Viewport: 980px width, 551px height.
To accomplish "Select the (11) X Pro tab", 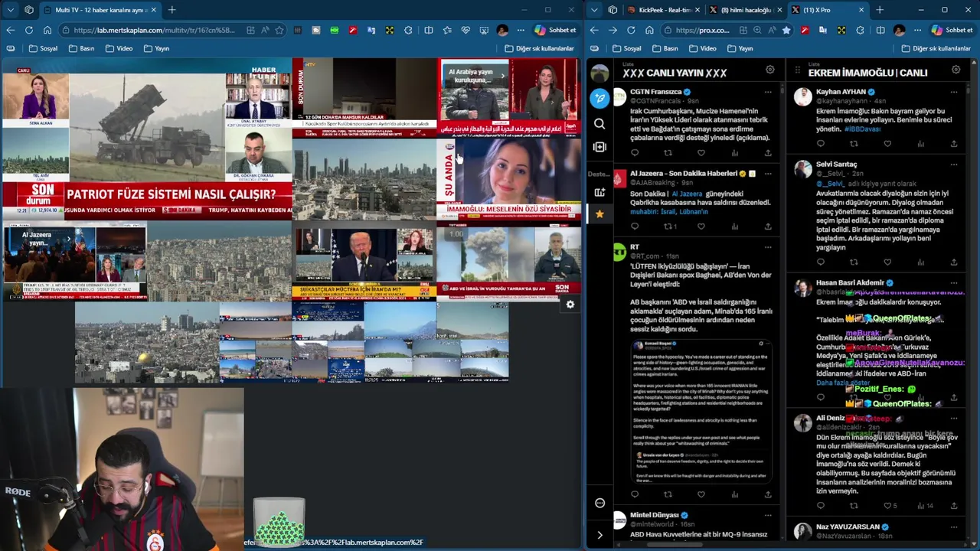I will tap(827, 10).
